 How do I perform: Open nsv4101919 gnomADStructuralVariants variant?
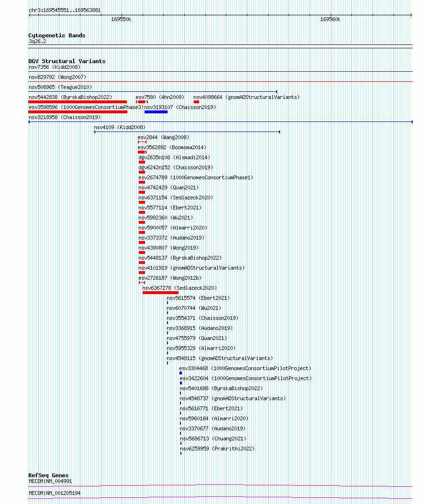click(191, 268)
